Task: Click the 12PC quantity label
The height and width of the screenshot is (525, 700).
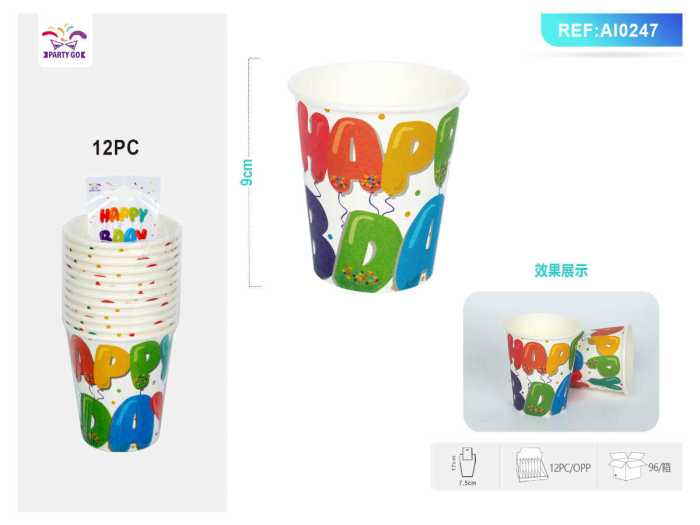Action: click(x=116, y=148)
